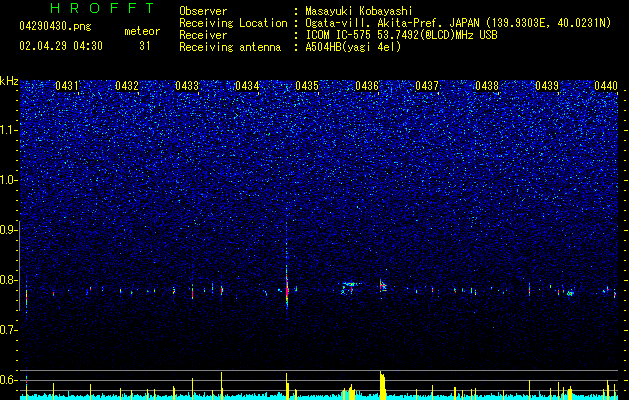Image resolution: width=629 pixels, height=400 pixels.
Task: Click the meteor label
Action: coord(142,31)
